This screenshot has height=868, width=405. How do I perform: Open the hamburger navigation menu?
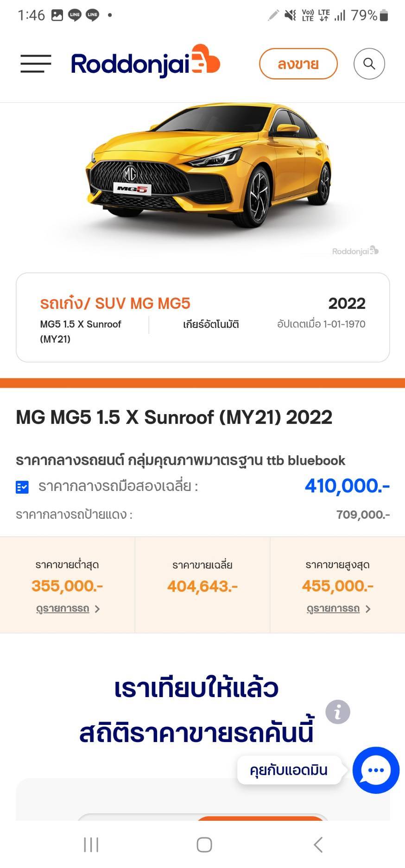(36, 64)
